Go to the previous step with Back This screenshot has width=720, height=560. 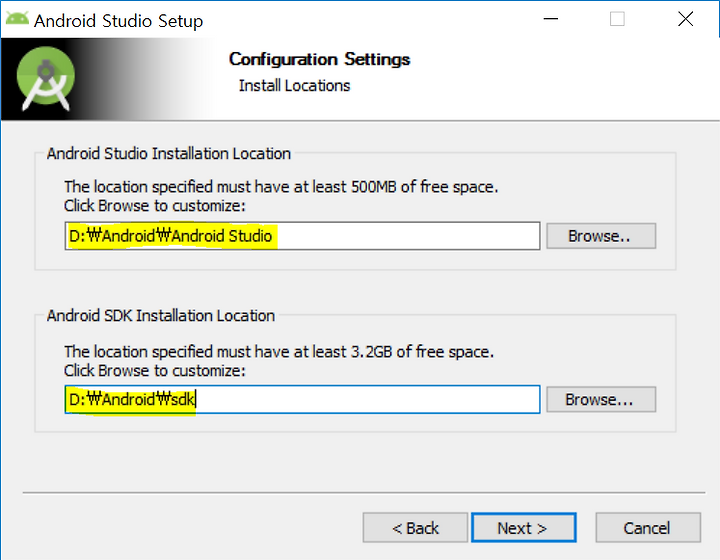click(415, 528)
